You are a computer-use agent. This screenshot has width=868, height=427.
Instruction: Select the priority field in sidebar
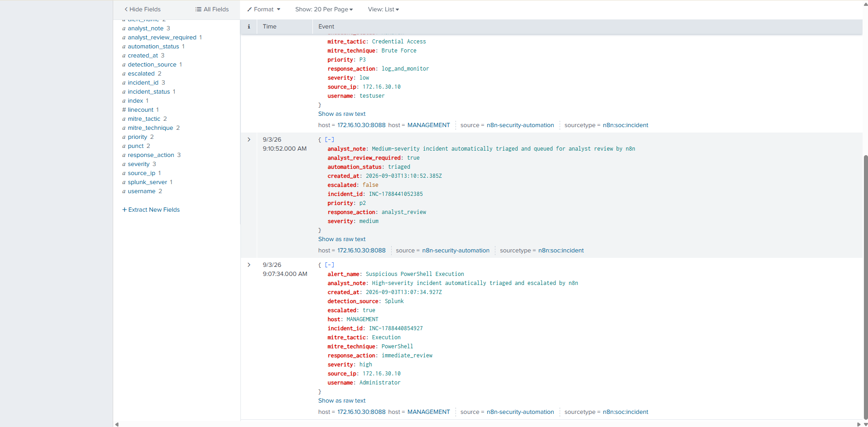pos(137,137)
